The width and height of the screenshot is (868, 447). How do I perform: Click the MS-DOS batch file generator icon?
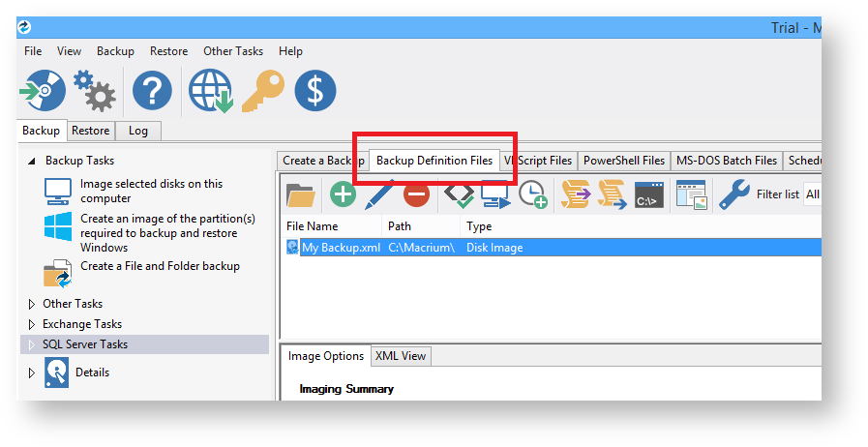coord(649,194)
